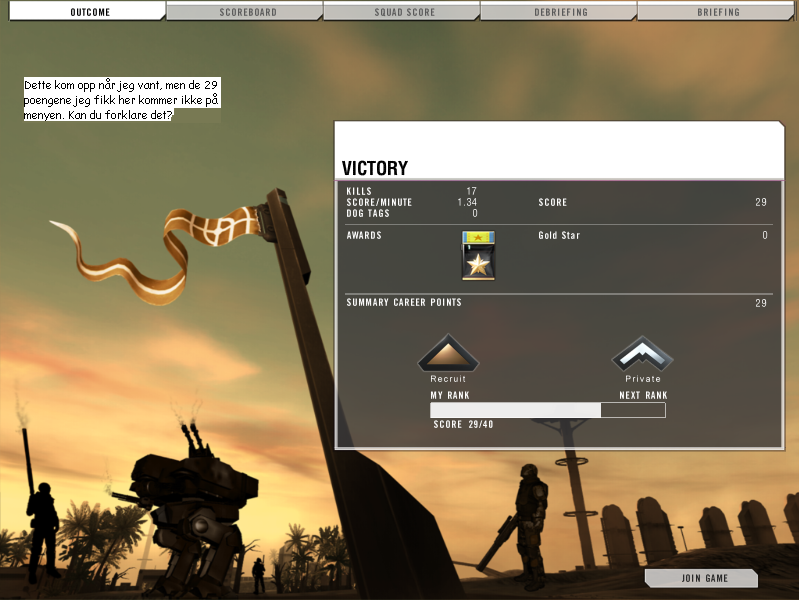
Task: Click the kills value 17
Action: (x=471, y=191)
